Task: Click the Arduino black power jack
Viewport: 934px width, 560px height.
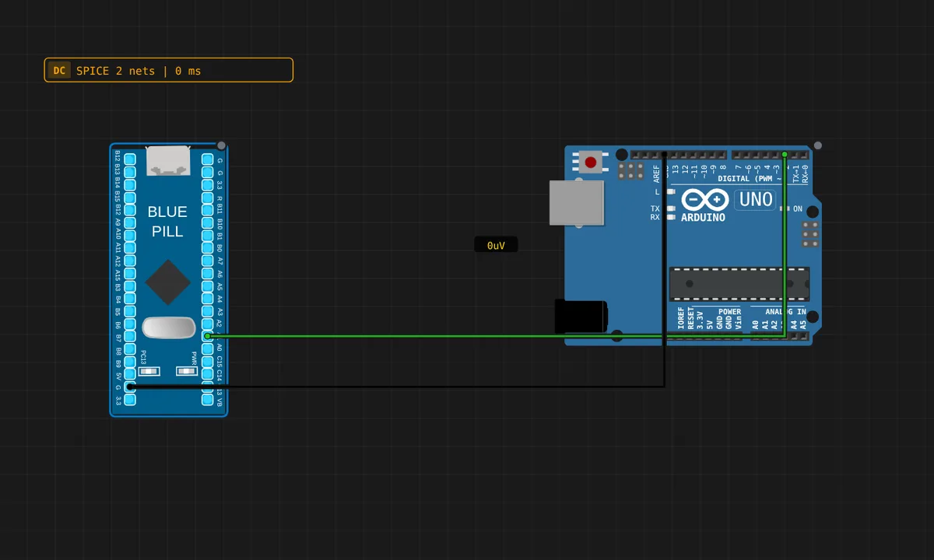Action: point(581,316)
